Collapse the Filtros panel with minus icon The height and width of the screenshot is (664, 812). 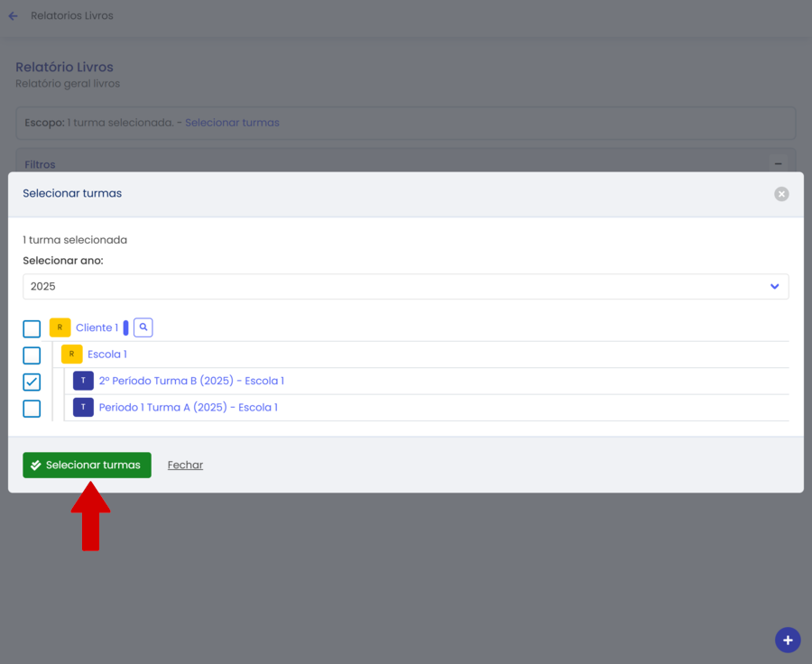tap(778, 164)
